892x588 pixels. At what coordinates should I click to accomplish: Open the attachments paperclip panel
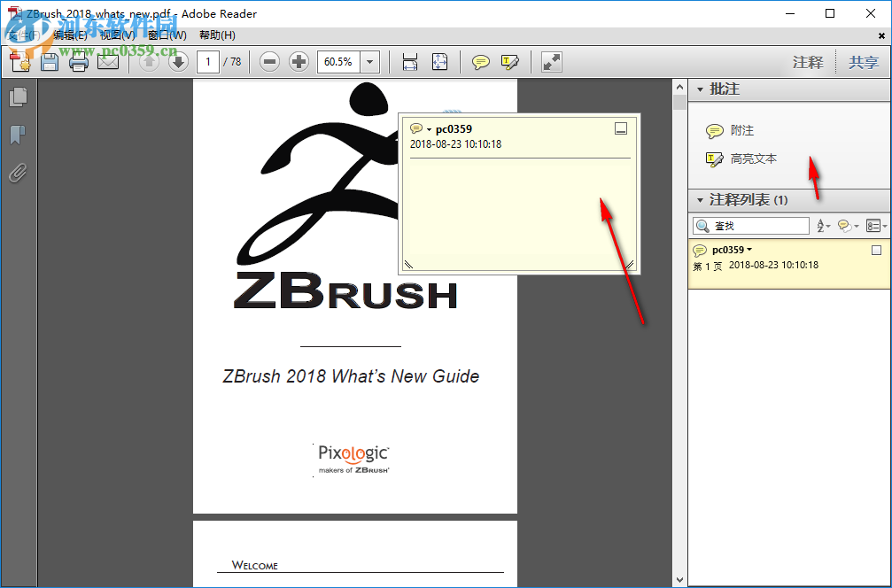18,173
